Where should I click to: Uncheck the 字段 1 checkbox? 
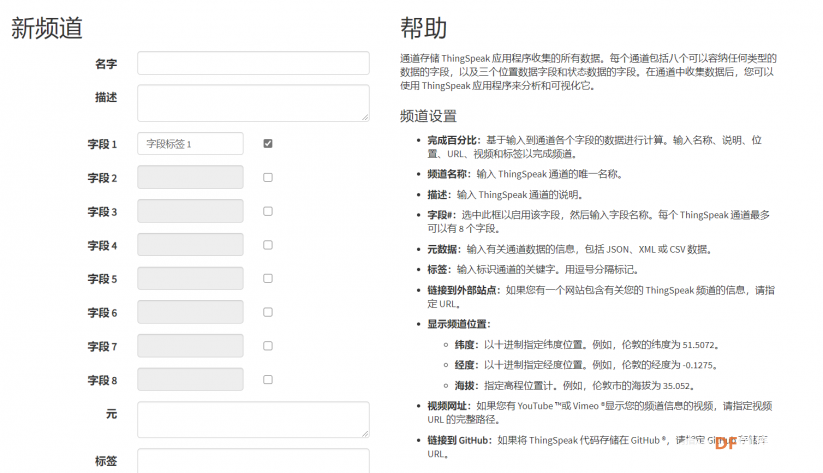click(x=268, y=143)
